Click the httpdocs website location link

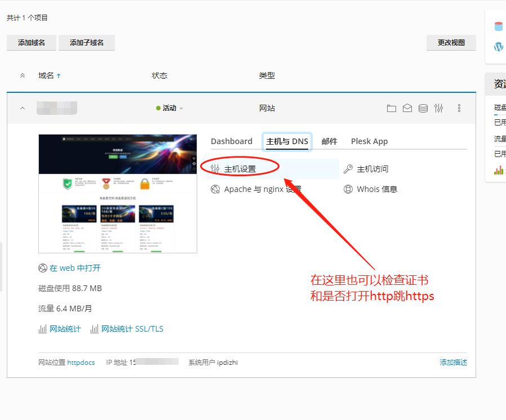point(81,363)
